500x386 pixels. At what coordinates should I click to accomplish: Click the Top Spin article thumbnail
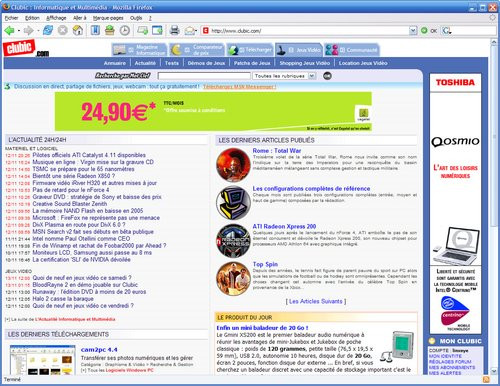click(x=233, y=279)
